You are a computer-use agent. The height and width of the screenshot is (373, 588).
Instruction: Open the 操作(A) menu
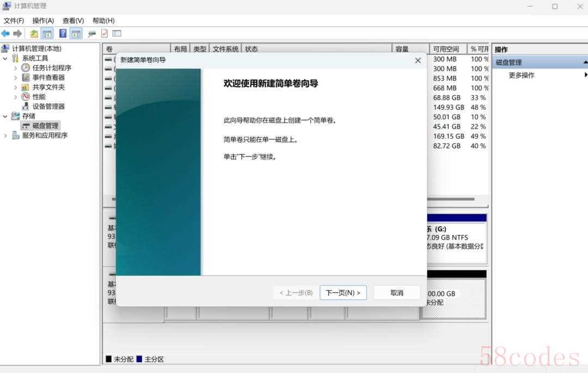[43, 21]
